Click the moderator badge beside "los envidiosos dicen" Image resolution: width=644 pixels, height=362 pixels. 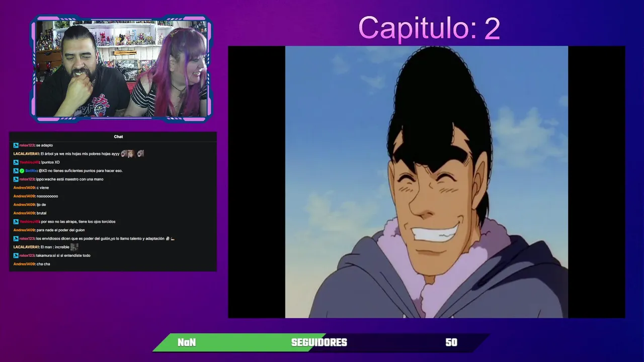pos(16,239)
